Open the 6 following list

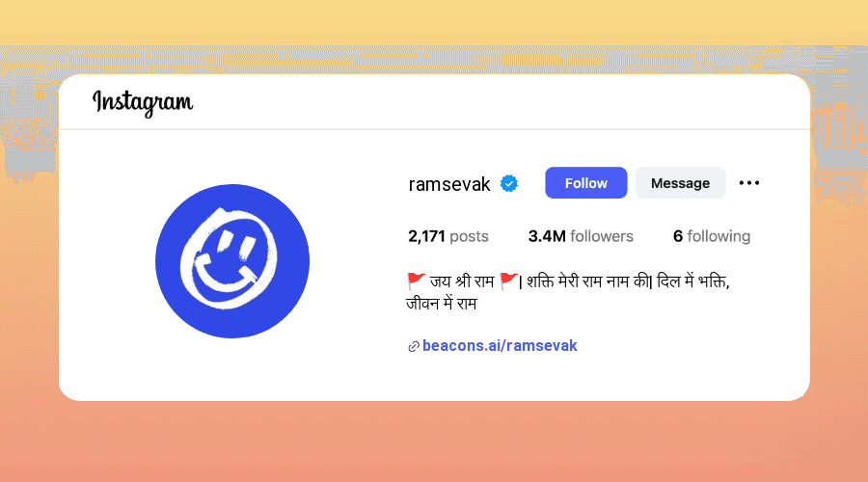tap(712, 236)
